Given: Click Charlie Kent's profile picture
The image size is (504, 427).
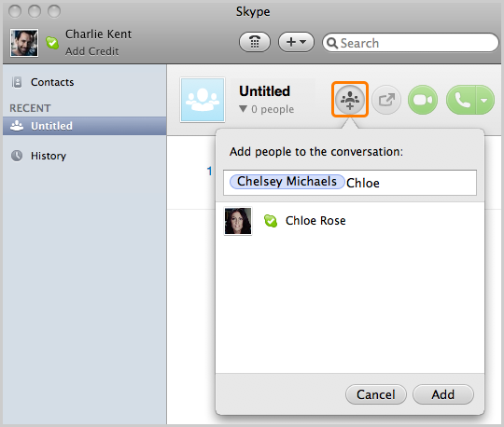Looking at the screenshot, I should click(x=24, y=43).
